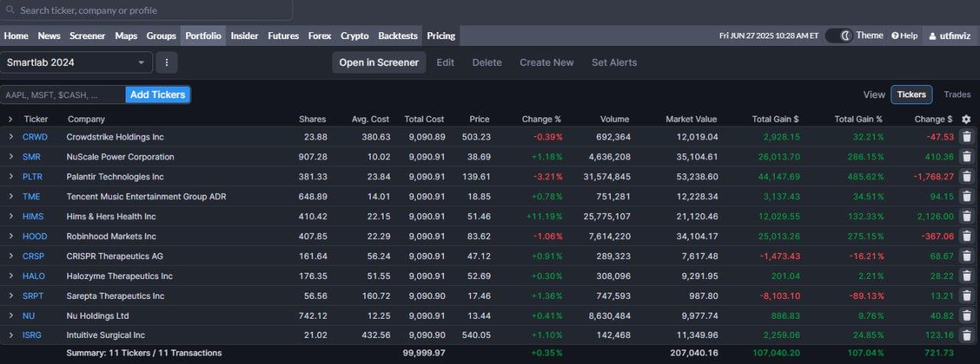Viewport: 980px width, 364px height.
Task: Click the Add Tickers button
Action: [158, 94]
